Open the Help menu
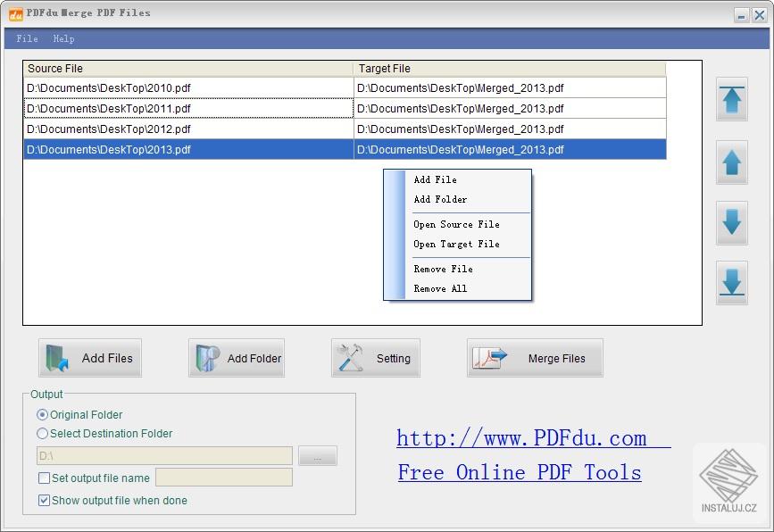Viewport: 774px width, 532px height. pyautogui.click(x=63, y=38)
